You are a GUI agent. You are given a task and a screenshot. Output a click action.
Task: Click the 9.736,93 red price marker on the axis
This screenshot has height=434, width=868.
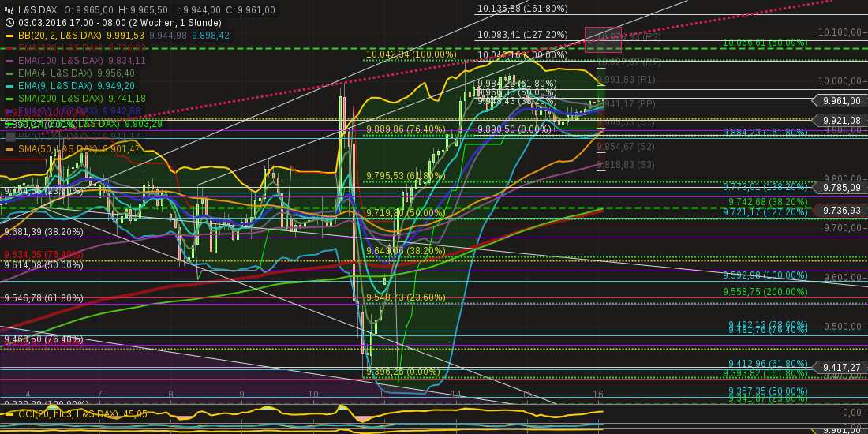click(x=839, y=211)
